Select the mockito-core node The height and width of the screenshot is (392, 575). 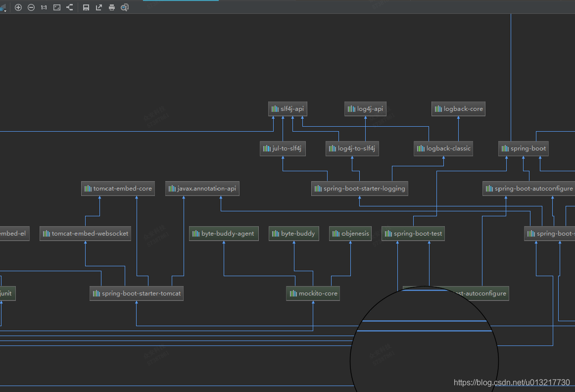pos(313,294)
